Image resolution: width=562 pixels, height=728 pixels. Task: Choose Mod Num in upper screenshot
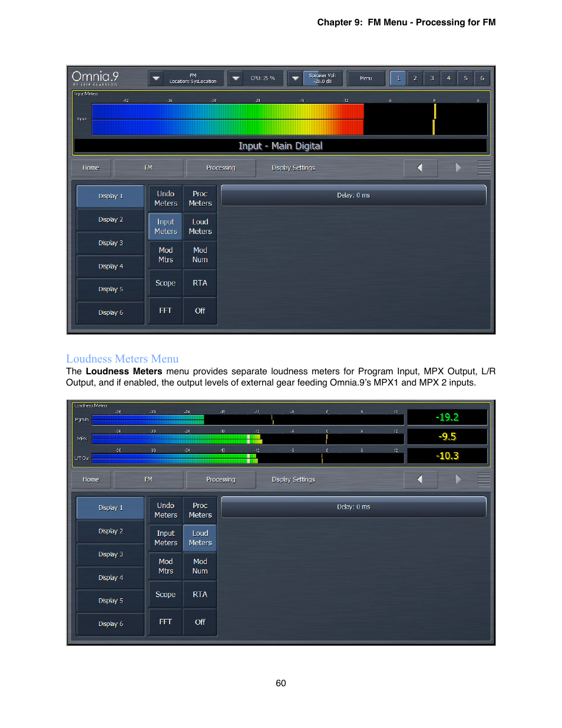pos(200,255)
